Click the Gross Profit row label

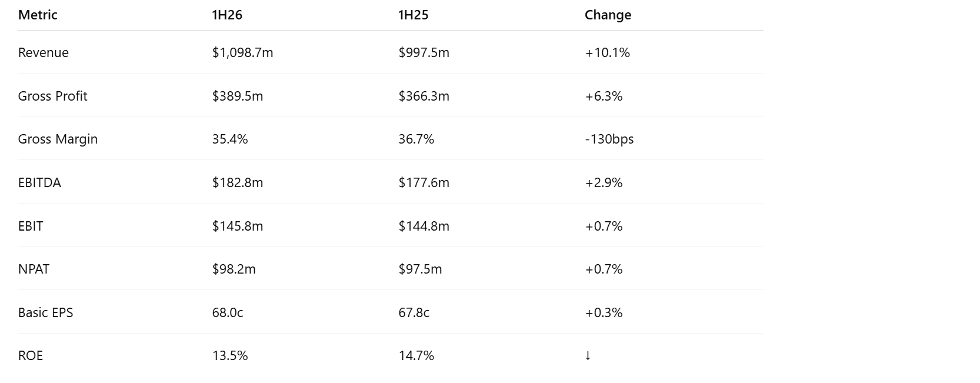coord(52,96)
